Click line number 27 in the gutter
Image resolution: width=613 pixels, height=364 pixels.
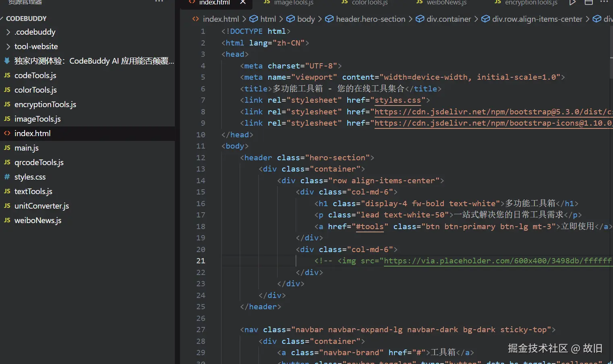(201, 330)
